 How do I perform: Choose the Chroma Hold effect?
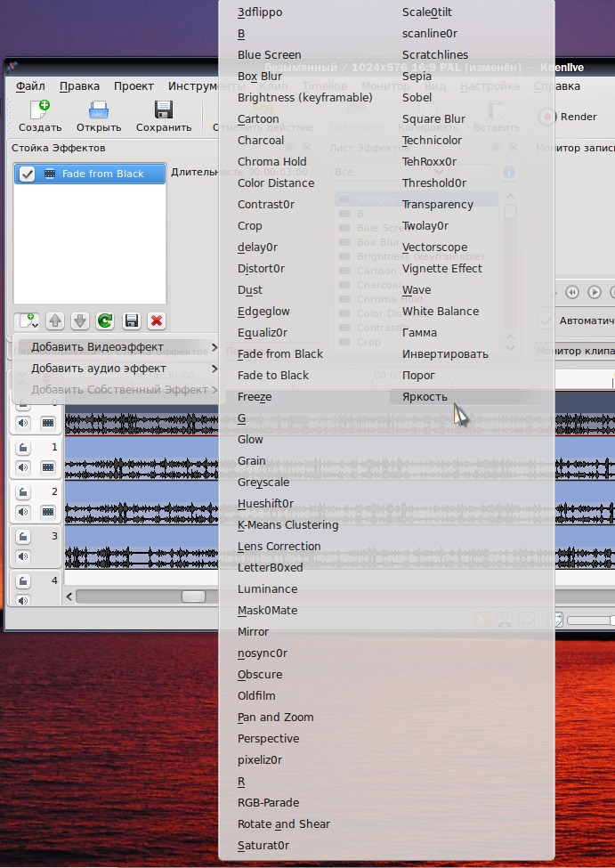click(x=271, y=162)
